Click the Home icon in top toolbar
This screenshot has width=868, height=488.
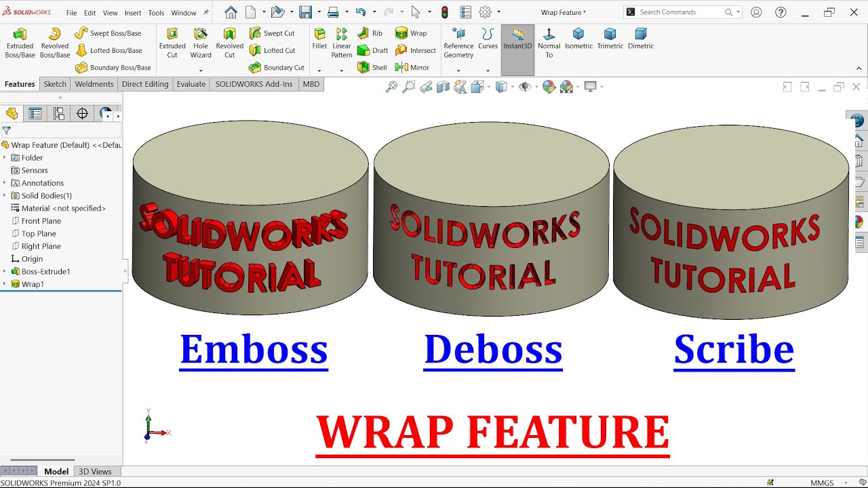click(x=231, y=12)
